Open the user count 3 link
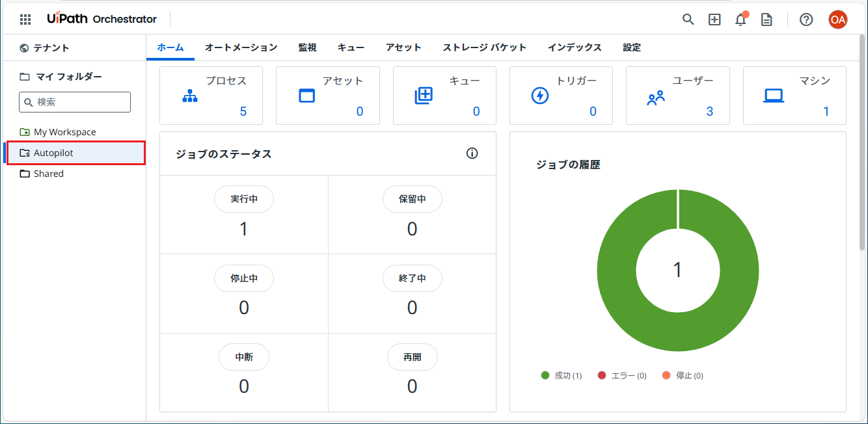The image size is (868, 424). coord(710,111)
